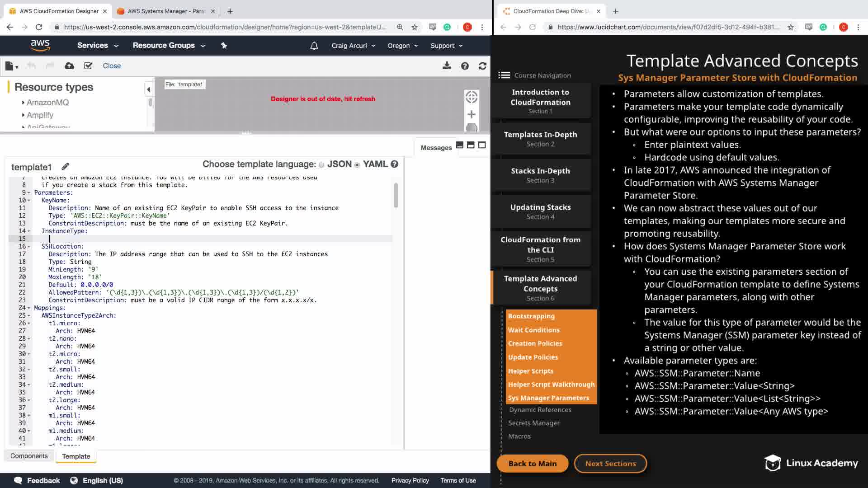Screen dimensions: 868x488
Task: Switch to the Components tab
Action: click(x=29, y=456)
